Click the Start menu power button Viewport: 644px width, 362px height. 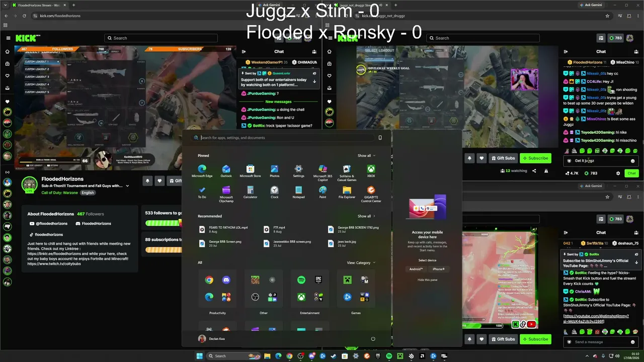pyautogui.click(x=373, y=339)
